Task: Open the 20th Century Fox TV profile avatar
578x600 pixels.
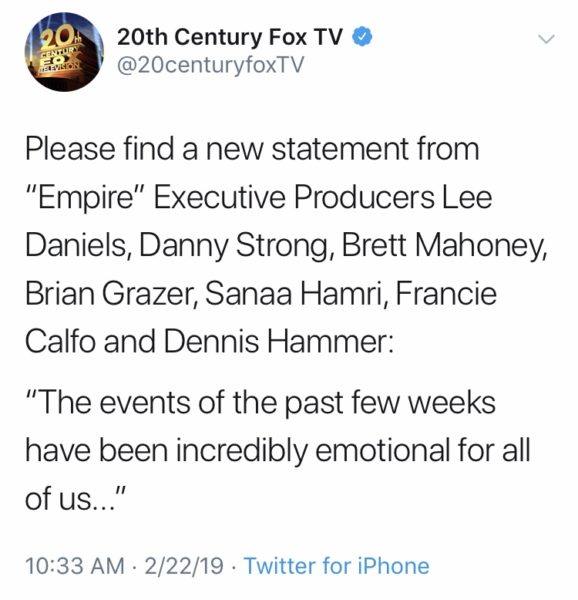Action: (x=64, y=52)
